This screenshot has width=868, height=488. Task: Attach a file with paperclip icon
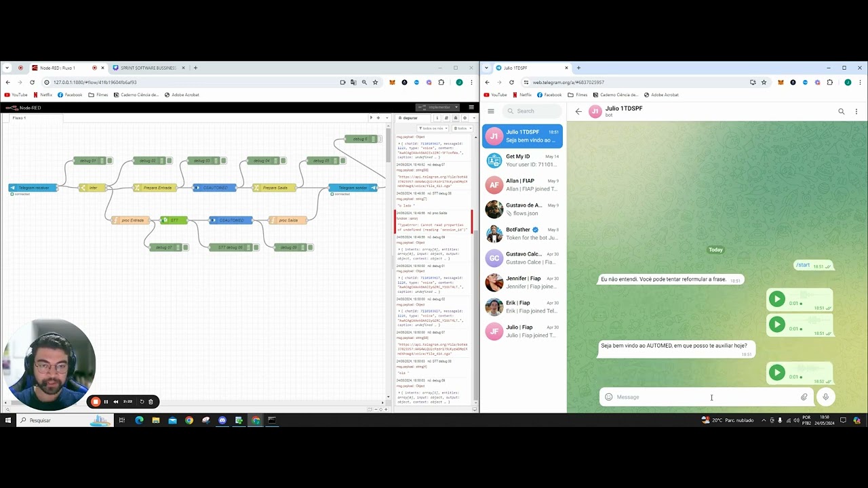click(804, 397)
